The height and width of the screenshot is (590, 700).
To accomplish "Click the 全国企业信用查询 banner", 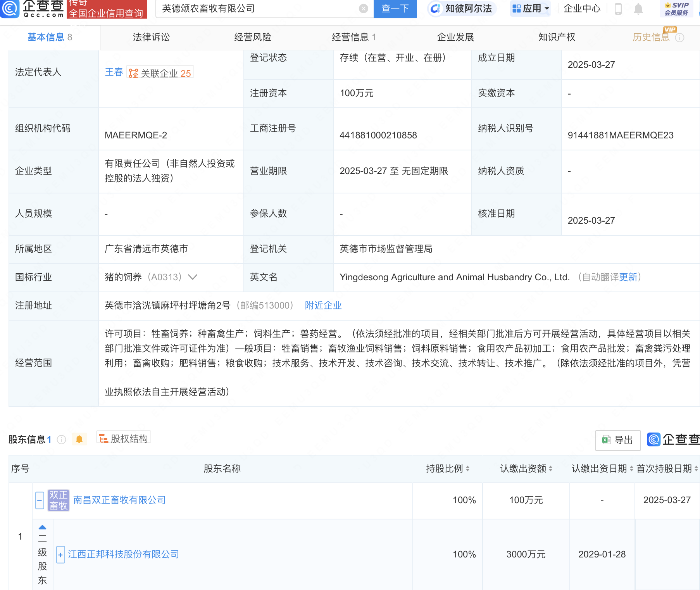I will pyautogui.click(x=107, y=9).
